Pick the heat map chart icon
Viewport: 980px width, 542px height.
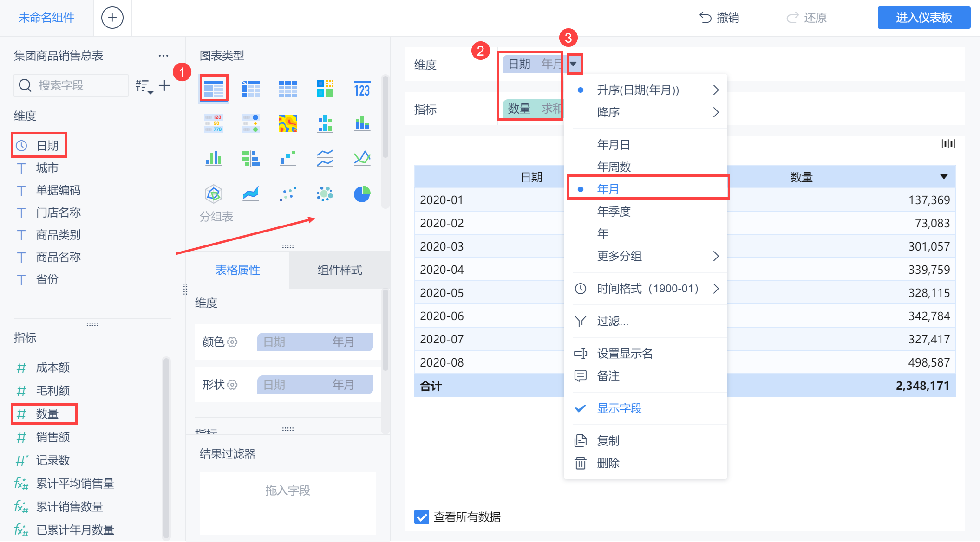[287, 123]
